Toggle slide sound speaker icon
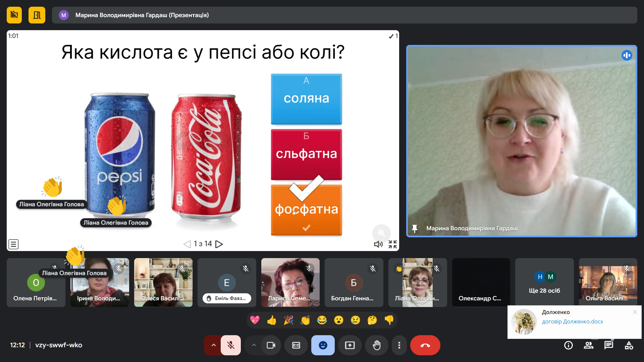 pyautogui.click(x=378, y=244)
